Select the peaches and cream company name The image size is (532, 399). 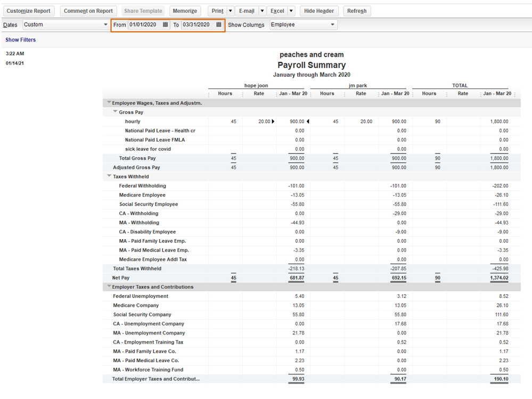312,55
